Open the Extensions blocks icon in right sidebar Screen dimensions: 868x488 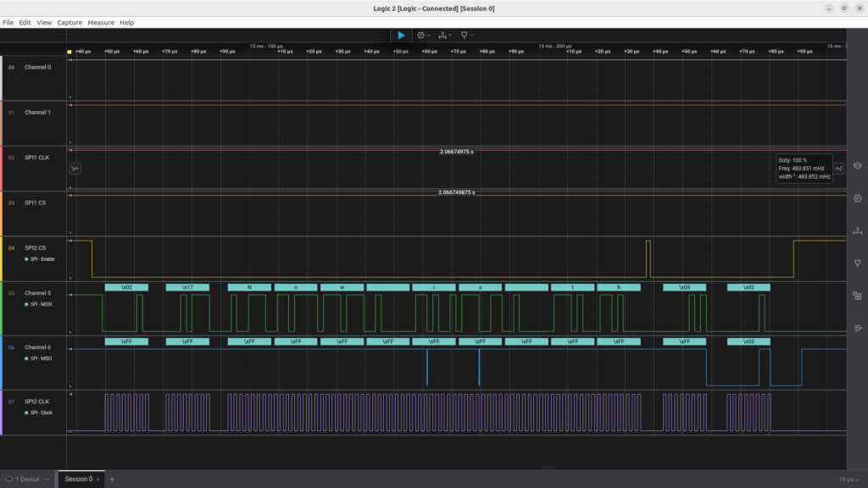(858, 296)
